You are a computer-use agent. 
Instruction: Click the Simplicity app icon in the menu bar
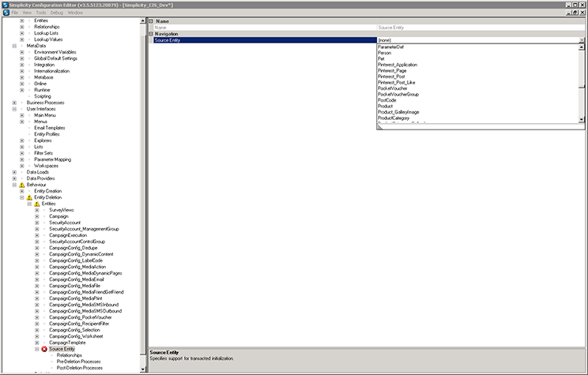(5, 13)
